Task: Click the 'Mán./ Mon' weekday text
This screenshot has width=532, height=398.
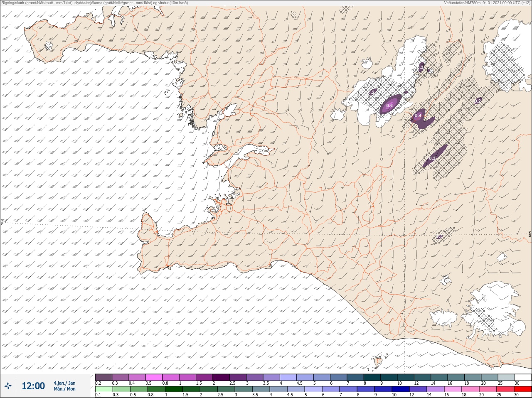Action: (x=65, y=389)
